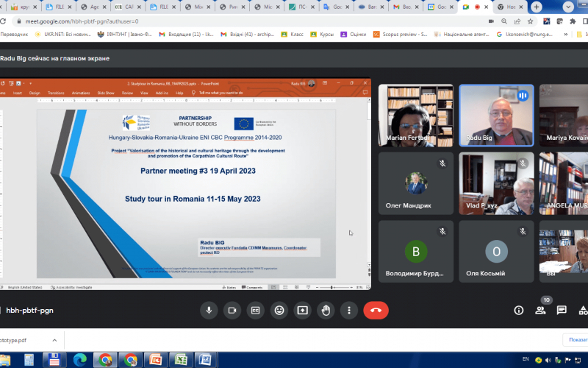The image size is (588, 368).
Task: Expand the hidden bookmarks chevron
Action: click(x=565, y=34)
